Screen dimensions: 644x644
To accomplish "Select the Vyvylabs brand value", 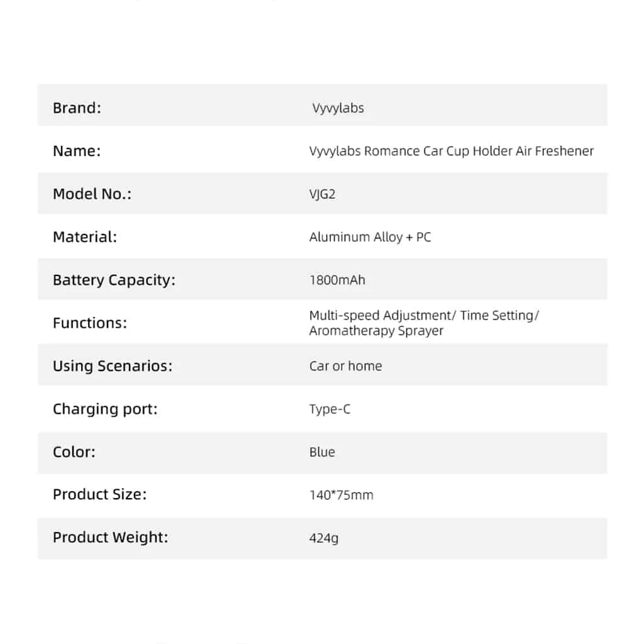I will [338, 108].
